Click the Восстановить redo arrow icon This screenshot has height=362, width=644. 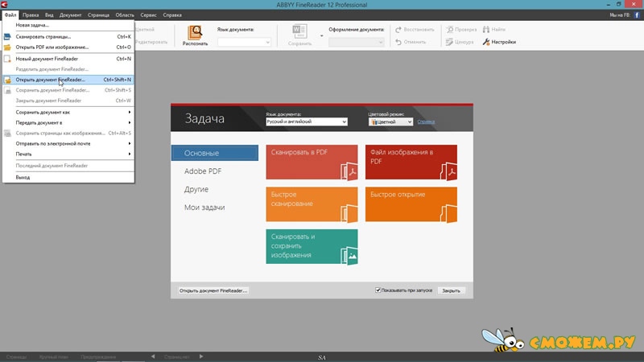click(x=398, y=30)
